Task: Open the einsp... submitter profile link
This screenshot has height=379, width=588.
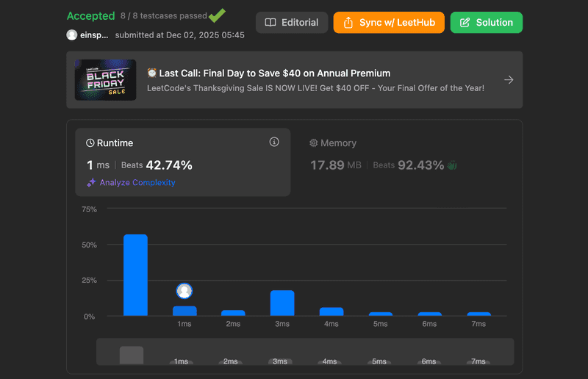Action: click(x=94, y=35)
